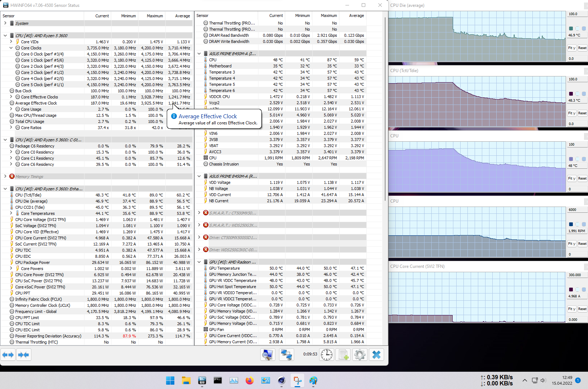Select the Chassis Intrusion row
The image size is (588, 389).
pyautogui.click(x=280, y=164)
